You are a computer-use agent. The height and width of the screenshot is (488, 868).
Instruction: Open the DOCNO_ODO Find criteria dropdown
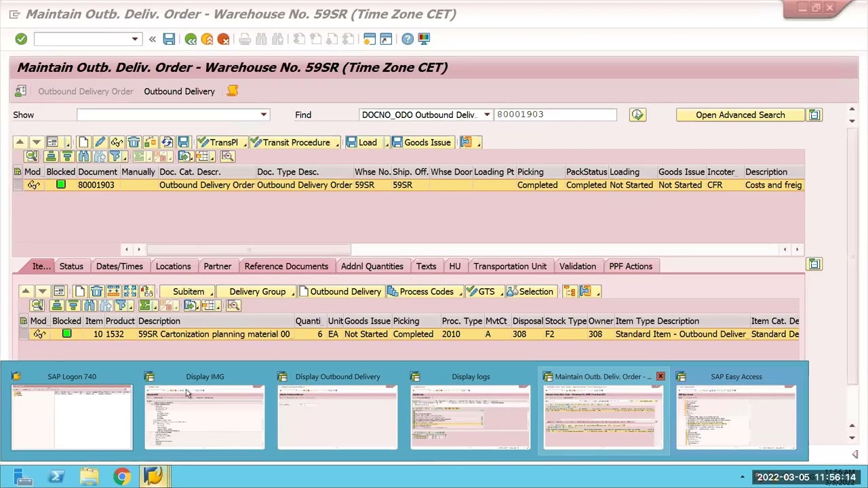pos(486,115)
